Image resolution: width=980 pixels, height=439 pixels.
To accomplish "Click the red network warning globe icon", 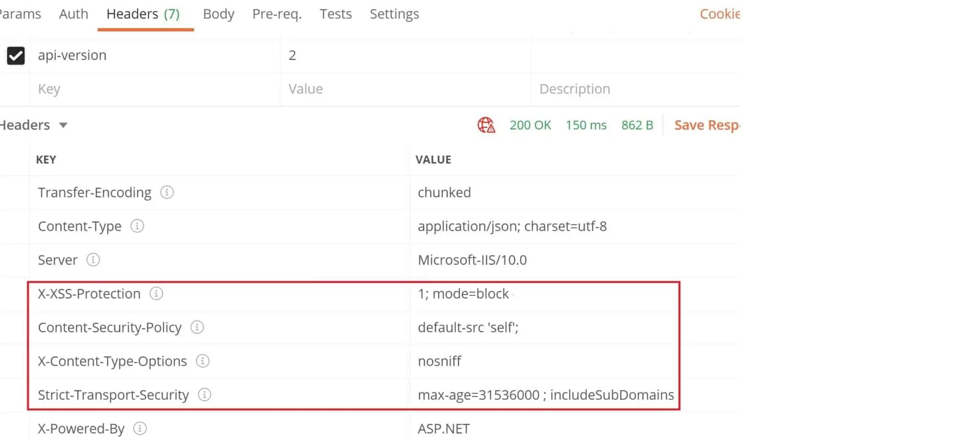I will (x=486, y=125).
